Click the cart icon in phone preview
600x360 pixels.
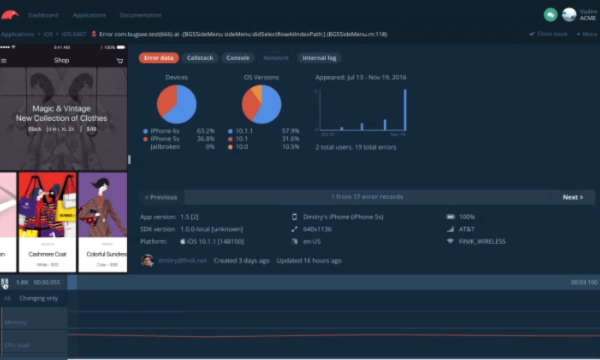tap(120, 60)
